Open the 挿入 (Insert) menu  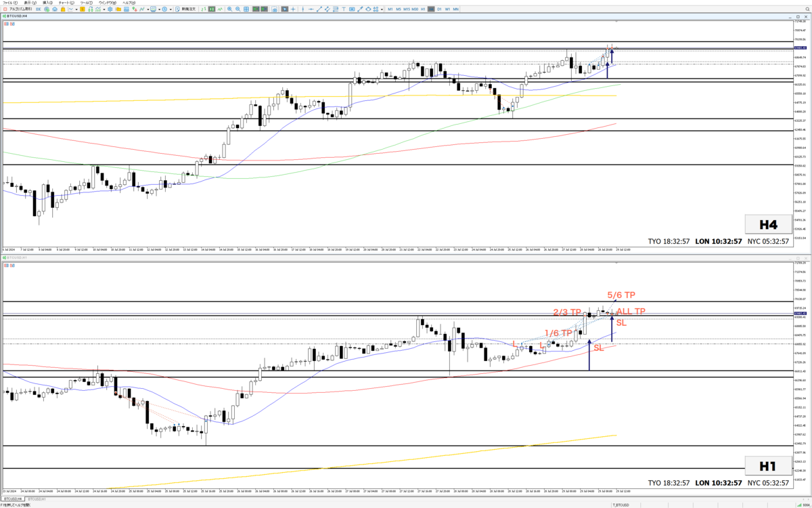[x=47, y=3]
